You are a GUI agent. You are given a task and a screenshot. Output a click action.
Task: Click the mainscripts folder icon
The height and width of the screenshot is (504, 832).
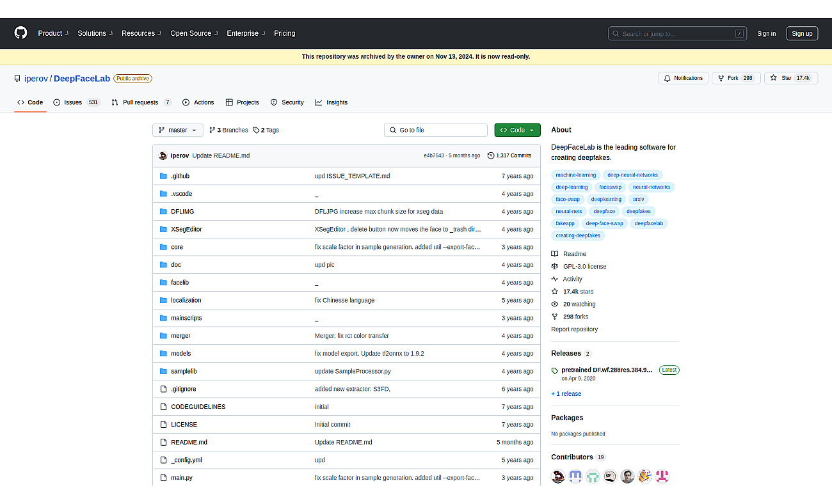pos(164,318)
